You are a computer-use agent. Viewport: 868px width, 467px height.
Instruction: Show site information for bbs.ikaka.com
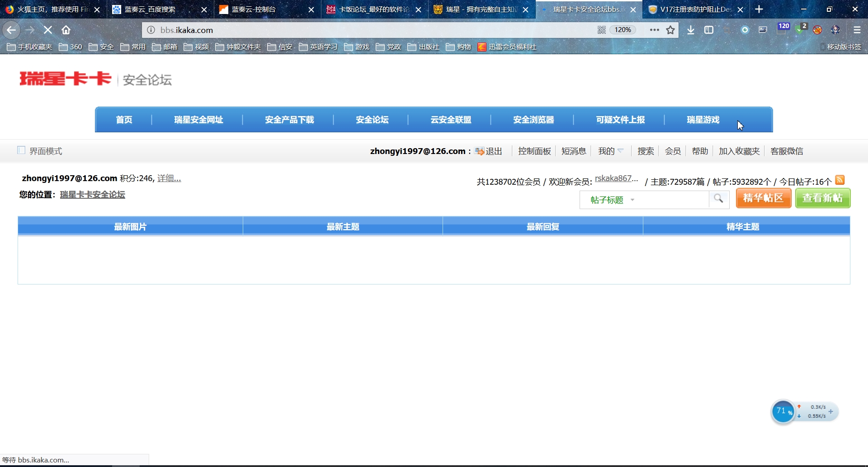coord(151,30)
